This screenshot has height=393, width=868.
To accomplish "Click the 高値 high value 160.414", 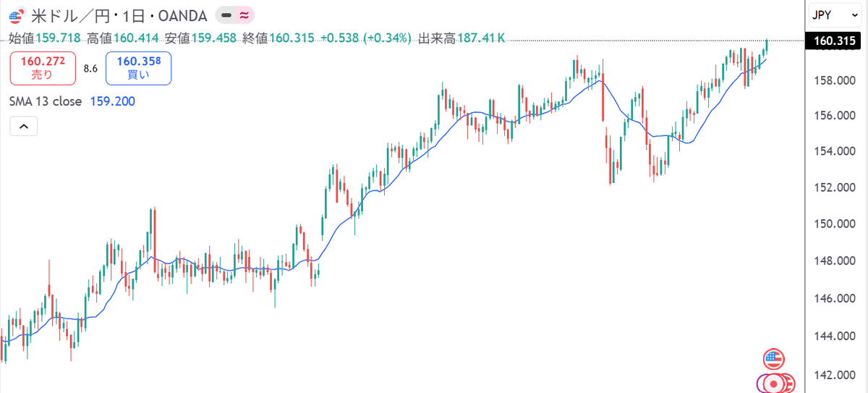I will pyautogui.click(x=137, y=38).
